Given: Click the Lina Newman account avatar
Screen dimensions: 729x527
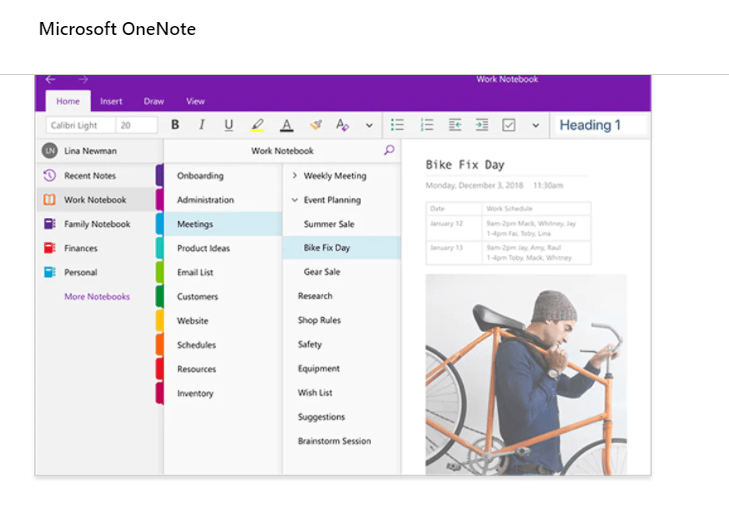Looking at the screenshot, I should pyautogui.click(x=50, y=151).
